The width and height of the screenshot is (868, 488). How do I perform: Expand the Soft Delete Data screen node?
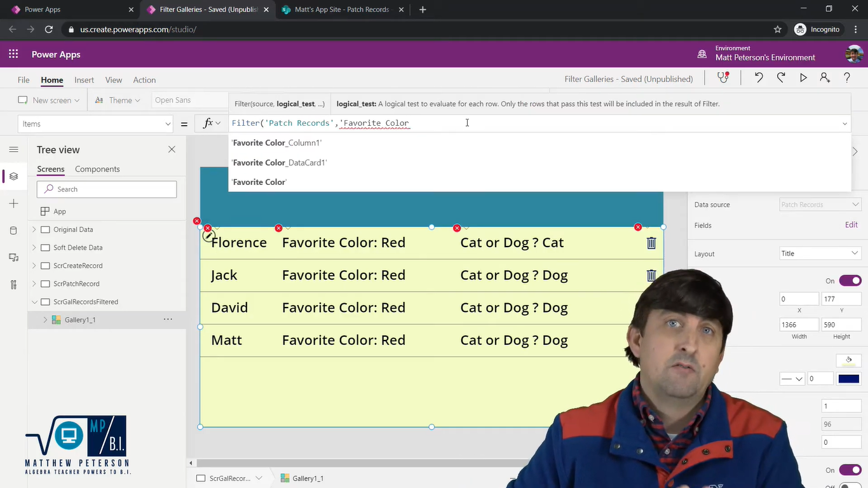34,248
